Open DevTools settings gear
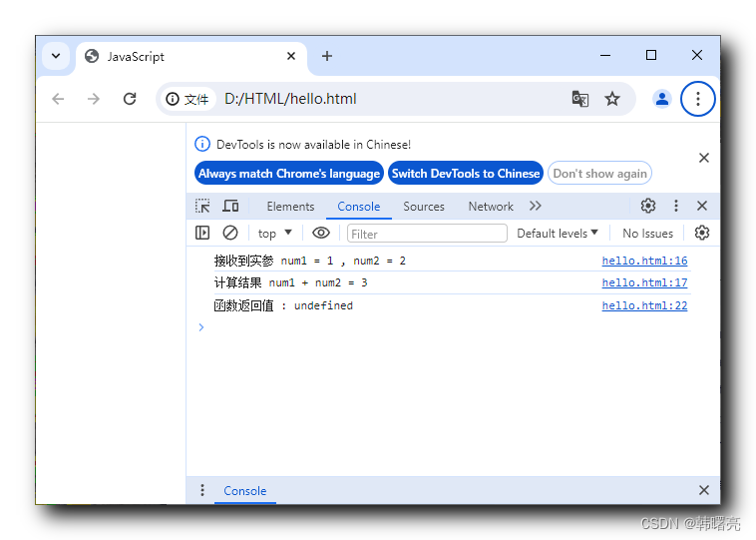The height and width of the screenshot is (540, 756). pos(648,206)
